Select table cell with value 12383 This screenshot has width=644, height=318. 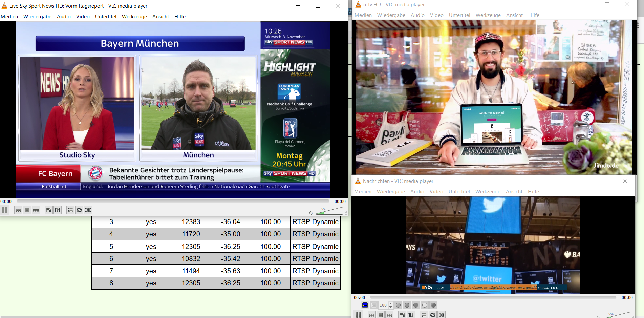pos(191,222)
